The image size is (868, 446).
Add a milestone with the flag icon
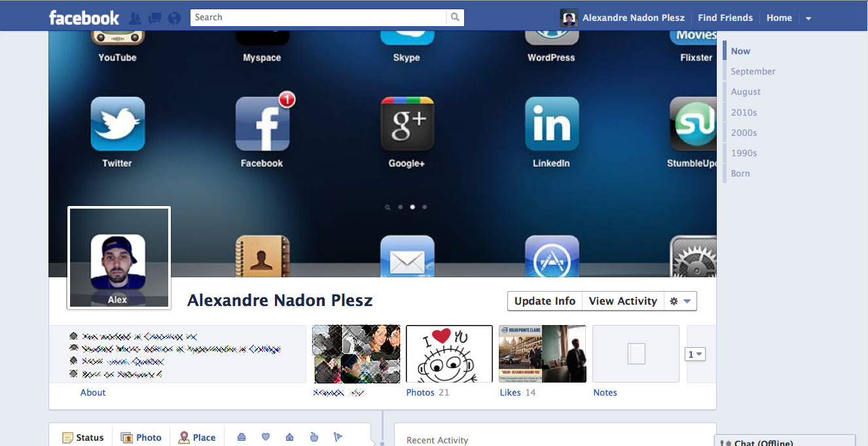[338, 436]
